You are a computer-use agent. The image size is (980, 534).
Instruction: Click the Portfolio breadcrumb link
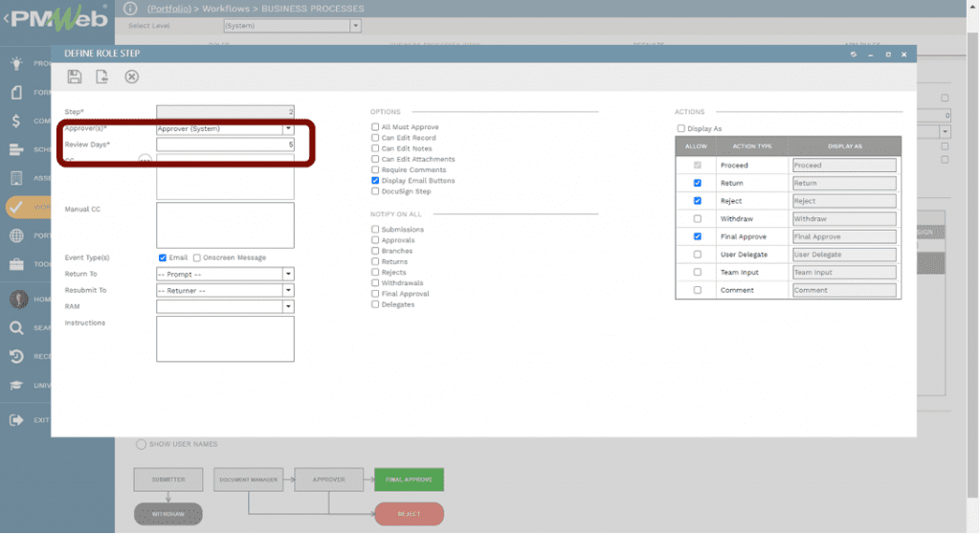(168, 8)
